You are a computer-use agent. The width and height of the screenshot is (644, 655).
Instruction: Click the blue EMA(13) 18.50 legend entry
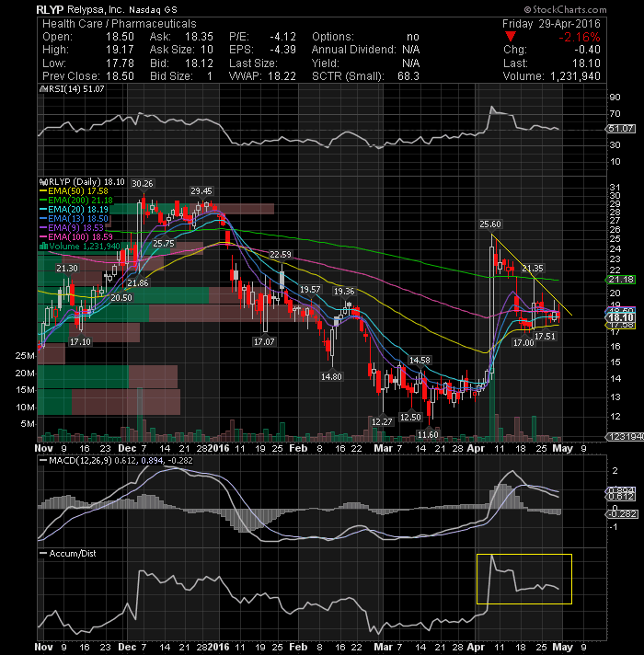[x=74, y=218]
